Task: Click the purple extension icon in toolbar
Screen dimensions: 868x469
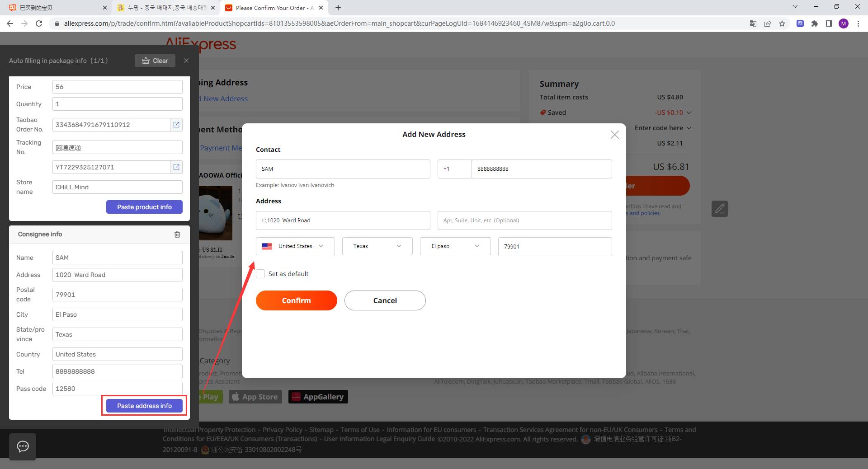Action: pyautogui.click(x=800, y=23)
